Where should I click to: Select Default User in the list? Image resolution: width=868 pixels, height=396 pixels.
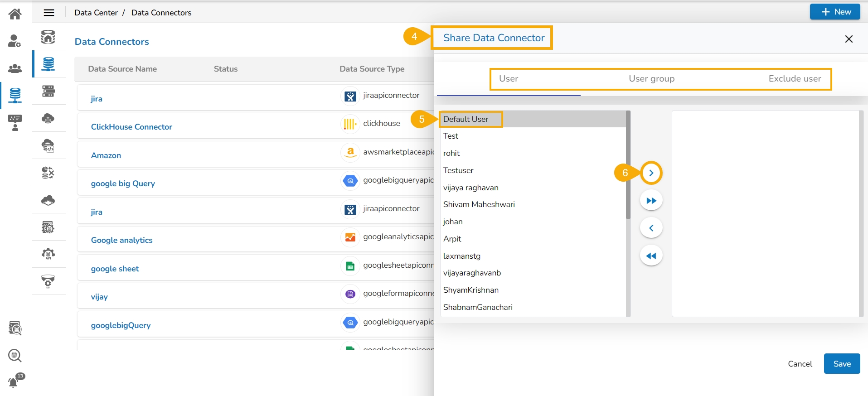pyautogui.click(x=466, y=119)
